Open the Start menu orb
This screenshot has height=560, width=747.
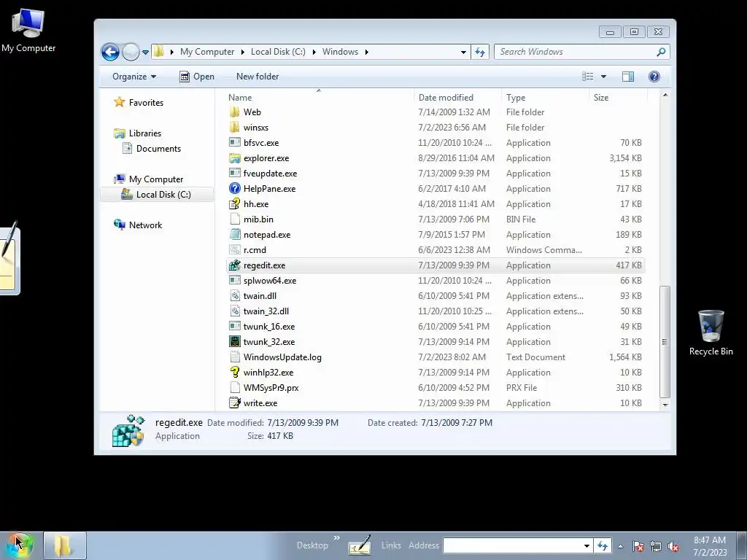pyautogui.click(x=20, y=545)
